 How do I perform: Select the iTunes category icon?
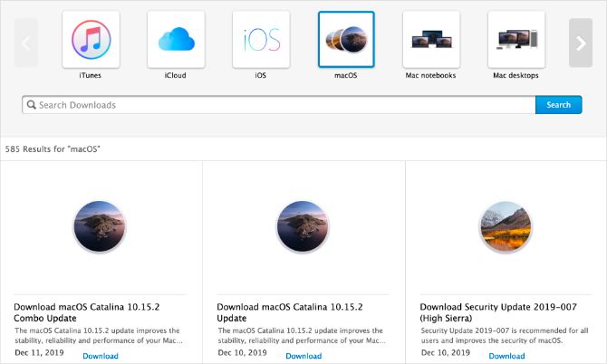(x=91, y=40)
